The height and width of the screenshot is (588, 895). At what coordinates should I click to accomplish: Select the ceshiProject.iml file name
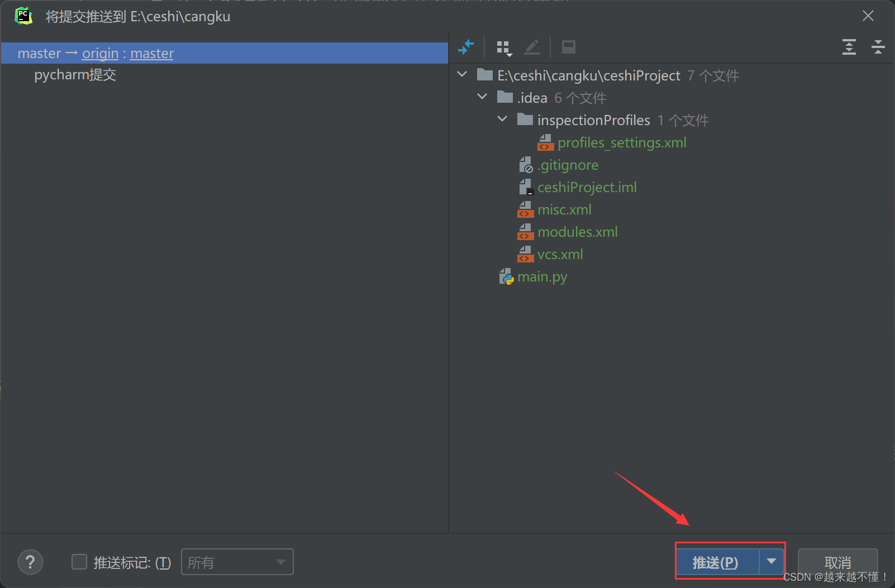tap(587, 188)
